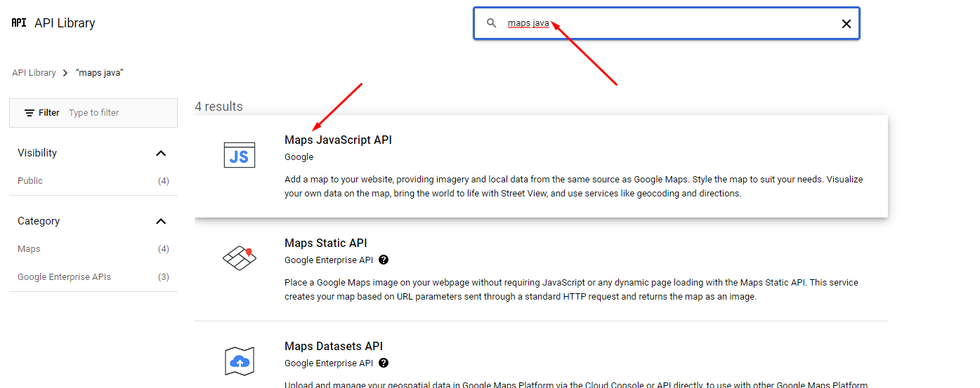The width and height of the screenshot is (980, 388).
Task: Click the Maps JavaScript API description text
Action: pyautogui.click(x=574, y=187)
